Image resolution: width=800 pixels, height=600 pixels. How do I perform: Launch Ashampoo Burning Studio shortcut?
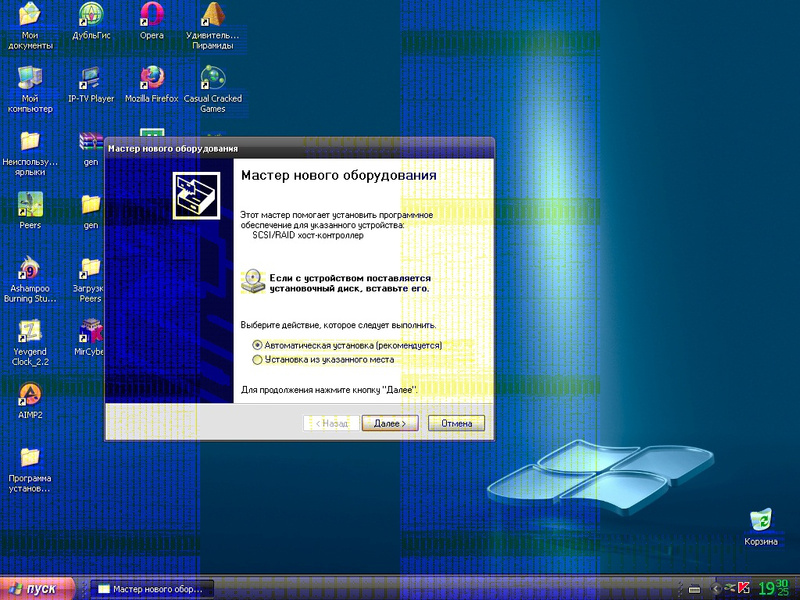pos(30,279)
